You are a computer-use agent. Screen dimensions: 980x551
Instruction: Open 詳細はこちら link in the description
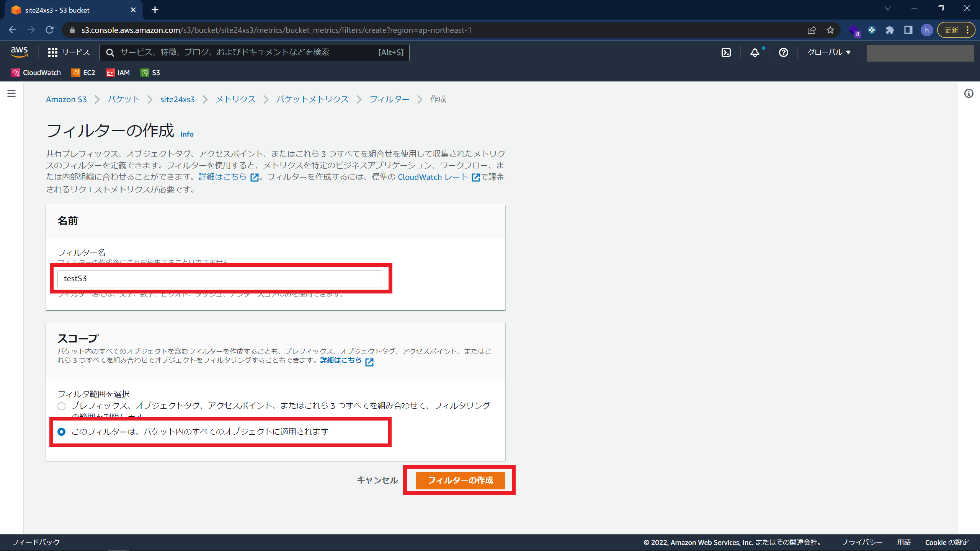coord(229,177)
